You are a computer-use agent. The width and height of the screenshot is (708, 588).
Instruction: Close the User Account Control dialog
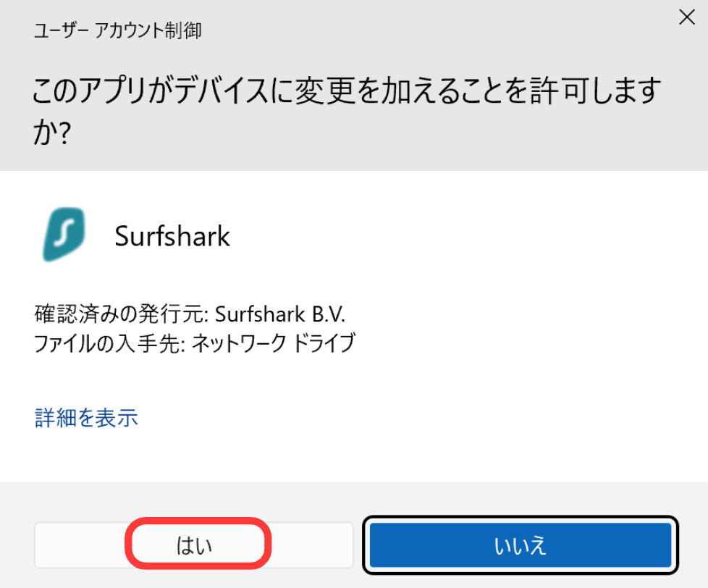(x=686, y=18)
